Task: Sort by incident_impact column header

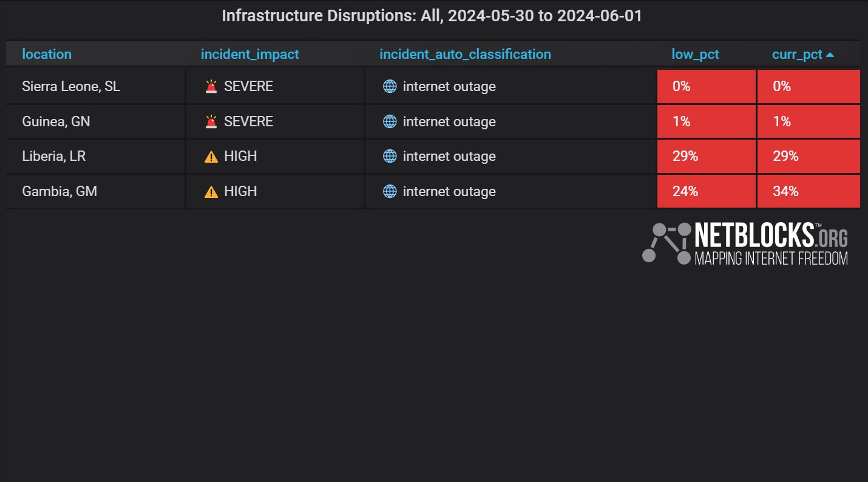Action: (250, 54)
